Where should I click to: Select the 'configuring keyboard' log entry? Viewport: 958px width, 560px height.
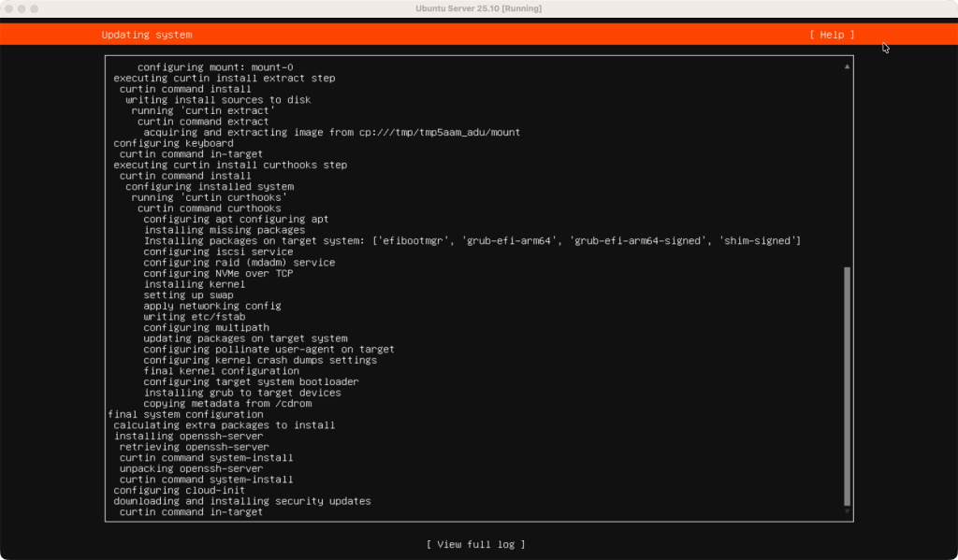(173, 143)
